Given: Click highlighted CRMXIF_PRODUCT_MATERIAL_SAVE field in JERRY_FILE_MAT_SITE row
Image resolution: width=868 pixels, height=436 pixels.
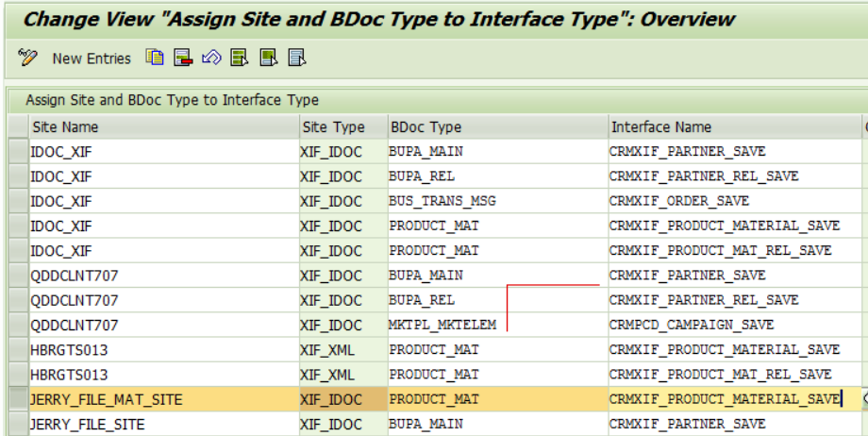Looking at the screenshot, I should click(x=735, y=399).
